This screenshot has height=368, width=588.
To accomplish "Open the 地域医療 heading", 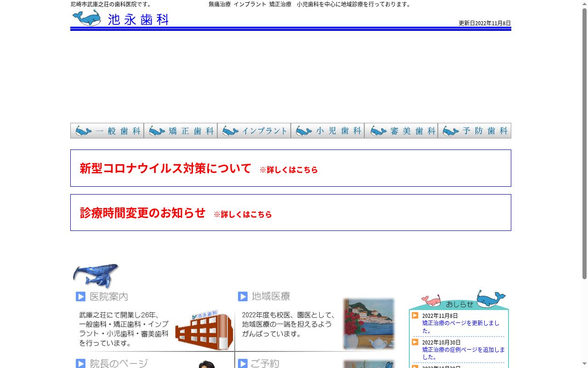I will (x=271, y=296).
